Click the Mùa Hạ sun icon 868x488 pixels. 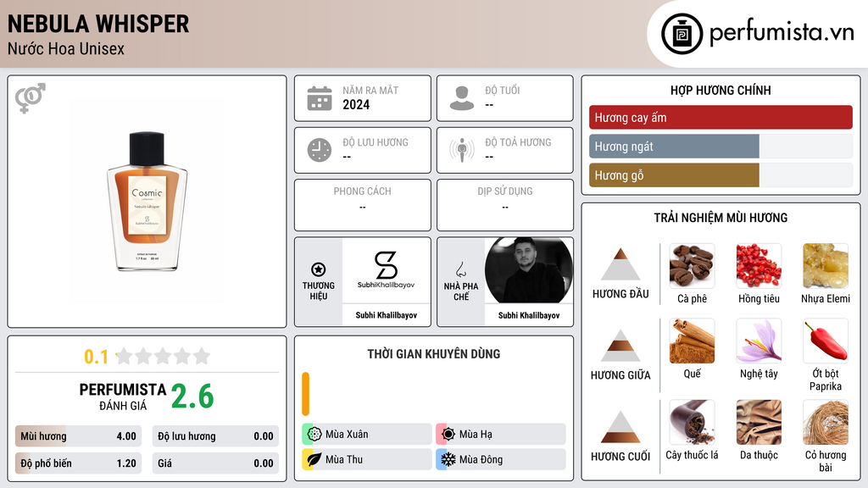coord(448,434)
